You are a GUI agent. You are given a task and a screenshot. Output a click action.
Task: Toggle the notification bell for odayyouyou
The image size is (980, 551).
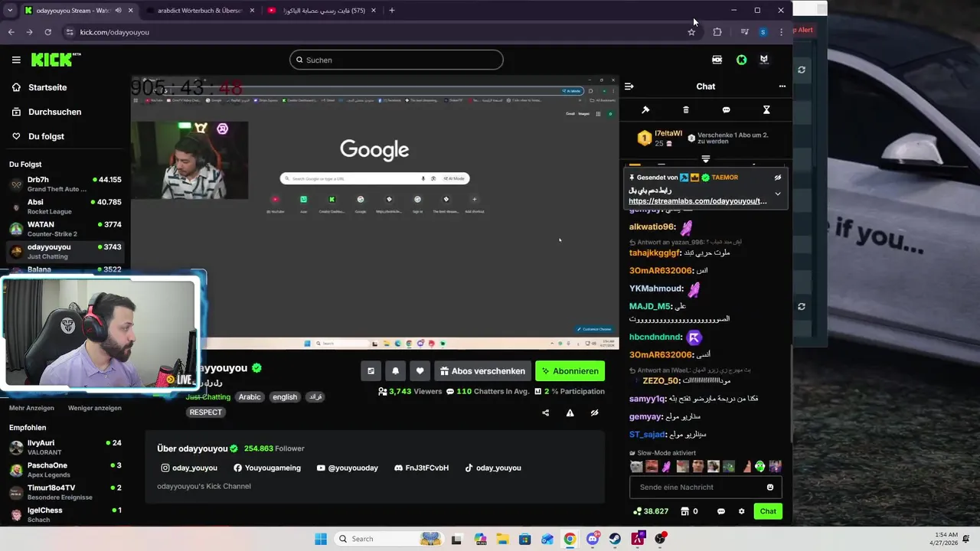tap(395, 371)
